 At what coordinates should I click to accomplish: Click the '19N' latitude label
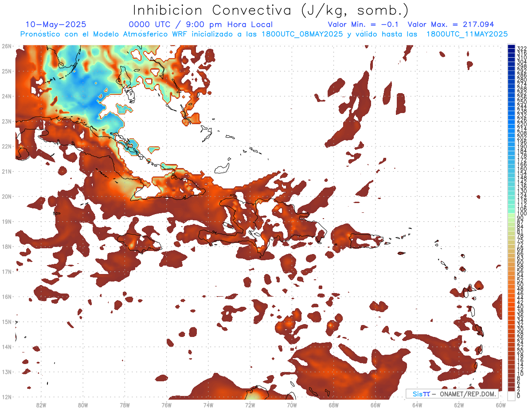6,221
